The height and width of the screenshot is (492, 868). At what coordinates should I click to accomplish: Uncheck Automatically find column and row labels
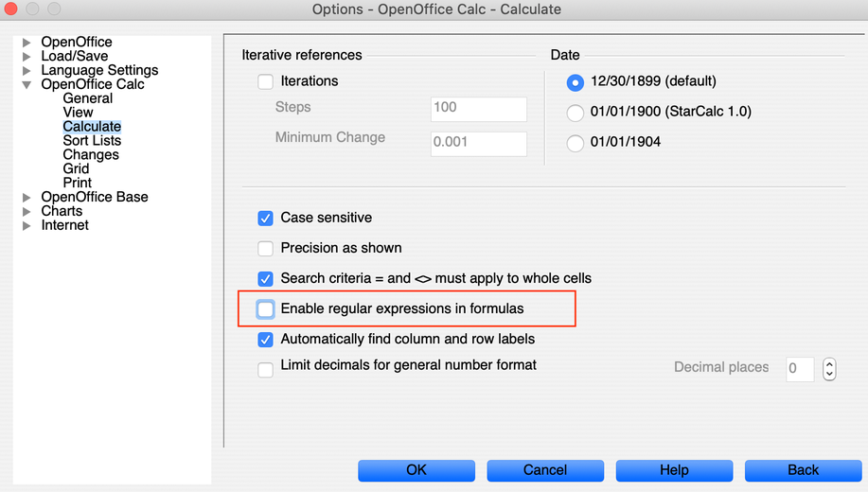pyautogui.click(x=265, y=340)
